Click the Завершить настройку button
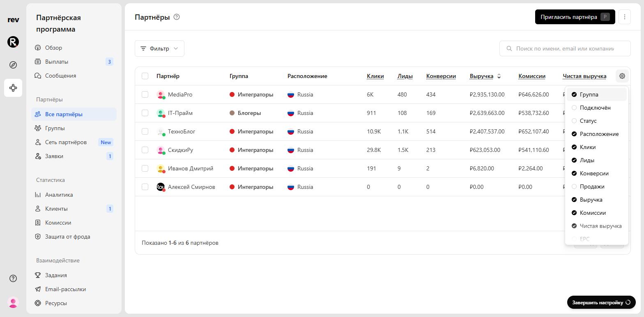 (x=601, y=303)
